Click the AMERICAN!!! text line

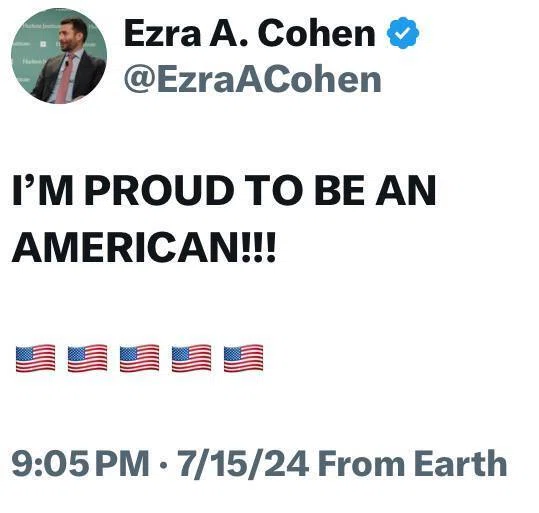pos(144,247)
